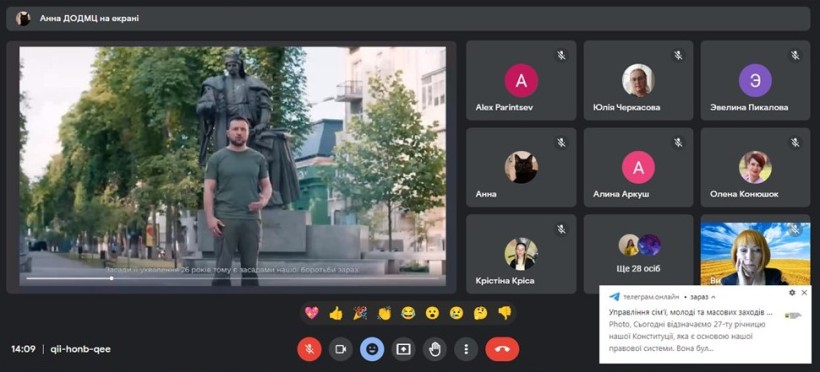Send the thumbs down reaction

(505, 313)
